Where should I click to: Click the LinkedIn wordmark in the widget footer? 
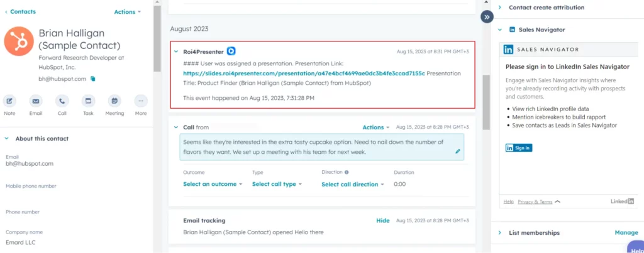point(622,202)
